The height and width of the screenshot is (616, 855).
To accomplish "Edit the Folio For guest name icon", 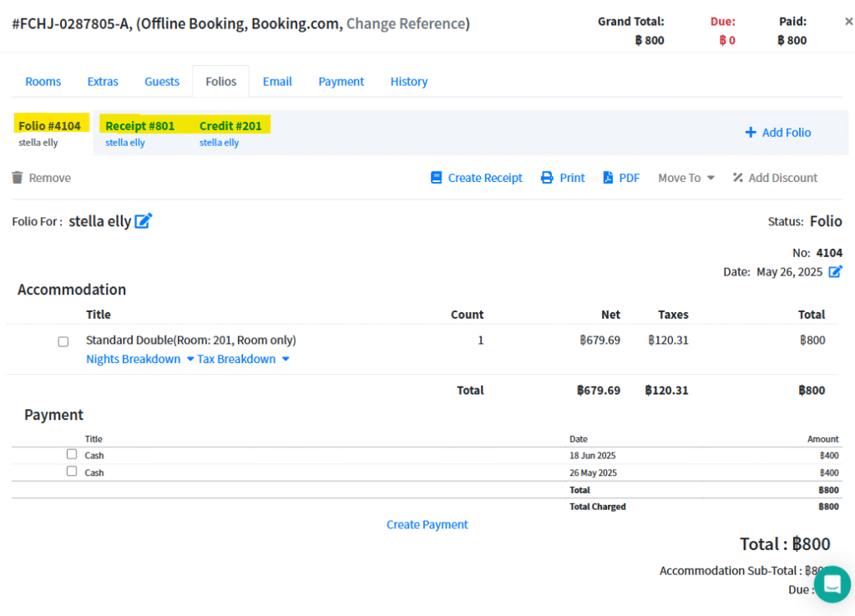I will click(144, 221).
